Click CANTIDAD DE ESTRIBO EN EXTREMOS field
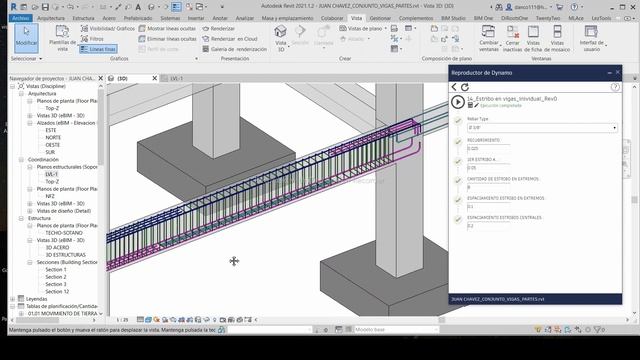Screen dimensions: 640x360 pos(489,187)
